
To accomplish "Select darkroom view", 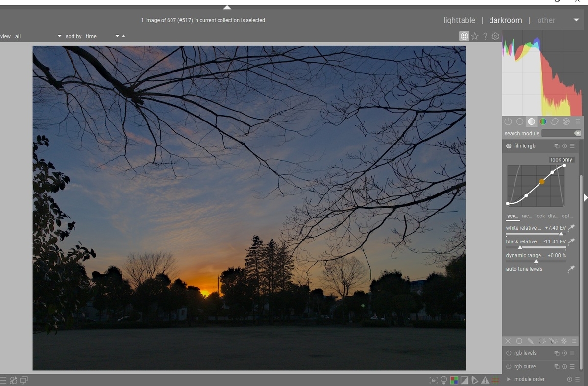I will [505, 20].
